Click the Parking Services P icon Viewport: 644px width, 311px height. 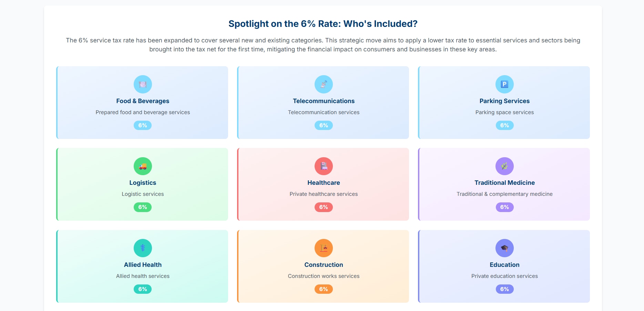click(x=504, y=84)
